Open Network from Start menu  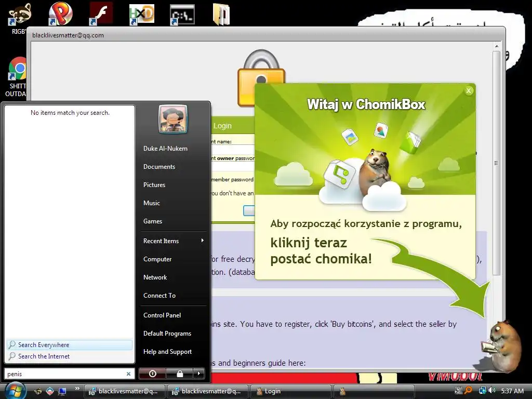tap(155, 277)
